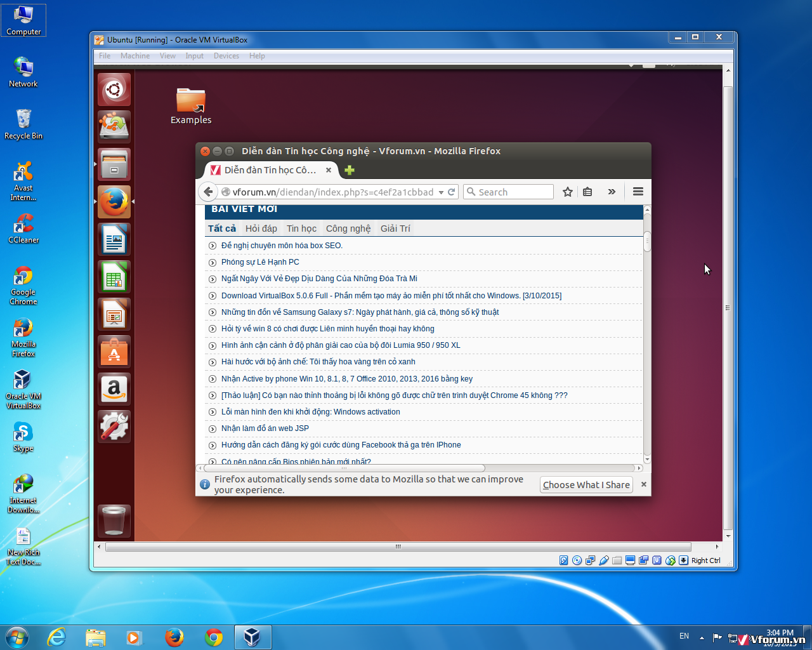Open CCleaner desktop shortcut

point(23,228)
